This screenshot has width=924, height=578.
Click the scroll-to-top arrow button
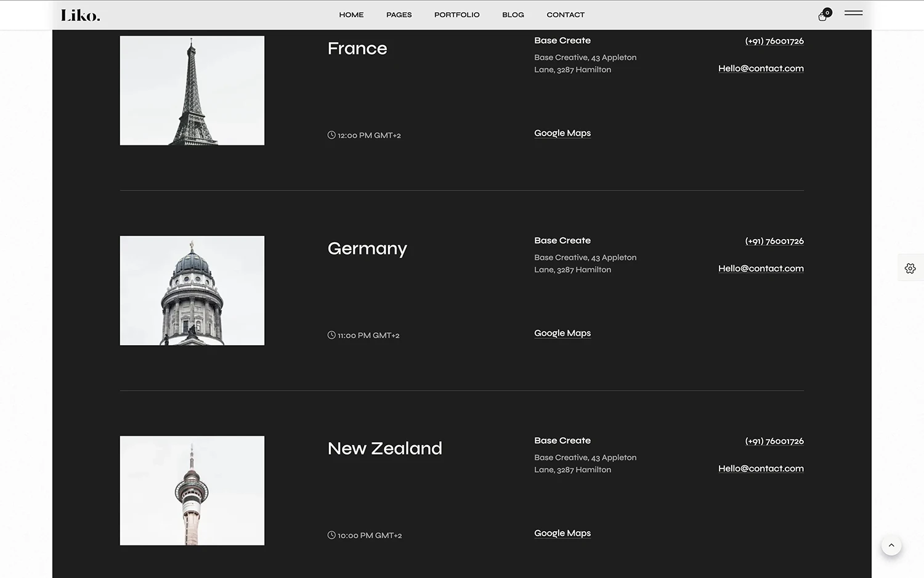891,545
